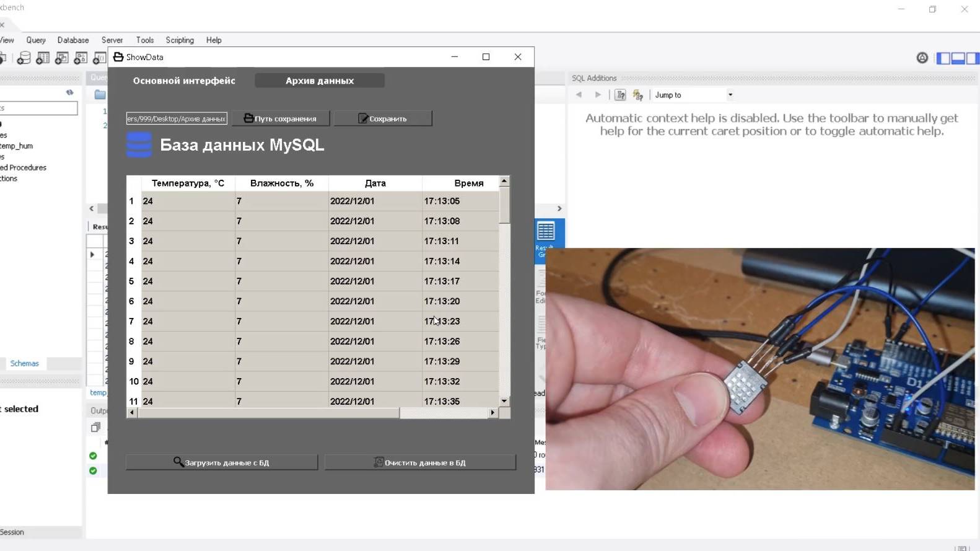Select the temperature cell in row 8

(x=188, y=342)
